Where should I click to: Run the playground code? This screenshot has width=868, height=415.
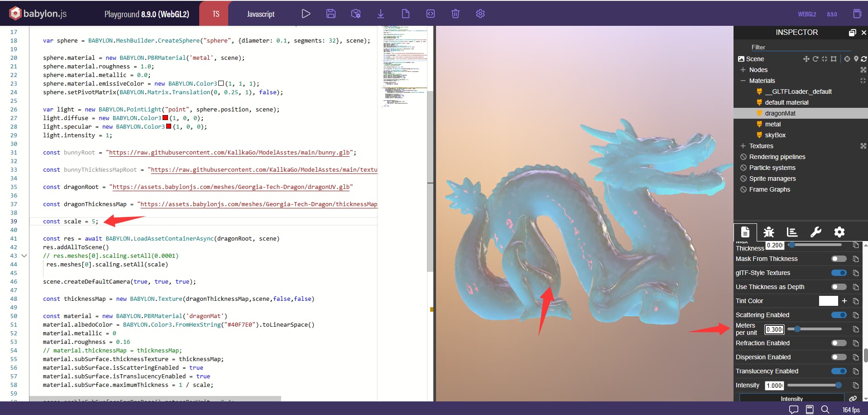[x=306, y=14]
